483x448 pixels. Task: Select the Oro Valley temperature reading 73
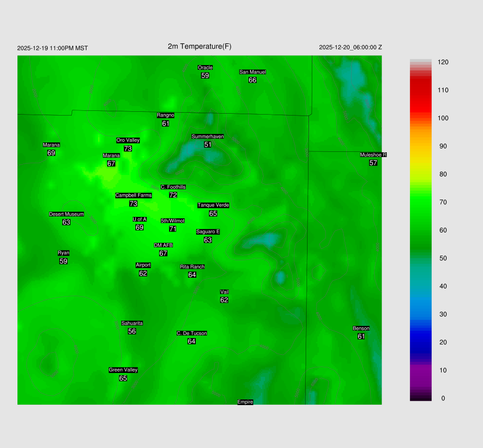point(128,149)
